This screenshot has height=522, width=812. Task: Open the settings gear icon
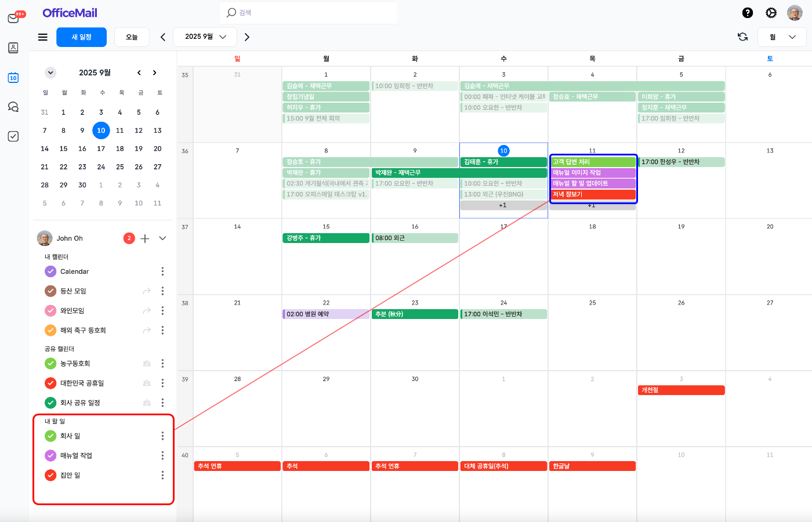pyautogui.click(x=771, y=13)
